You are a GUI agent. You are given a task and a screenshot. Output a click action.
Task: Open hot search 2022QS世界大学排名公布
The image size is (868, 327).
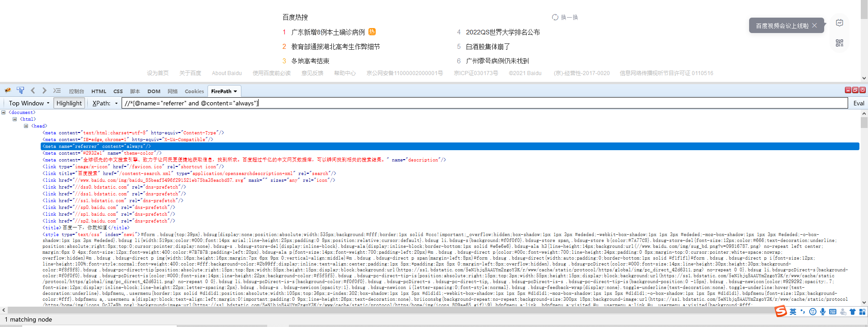tap(503, 32)
